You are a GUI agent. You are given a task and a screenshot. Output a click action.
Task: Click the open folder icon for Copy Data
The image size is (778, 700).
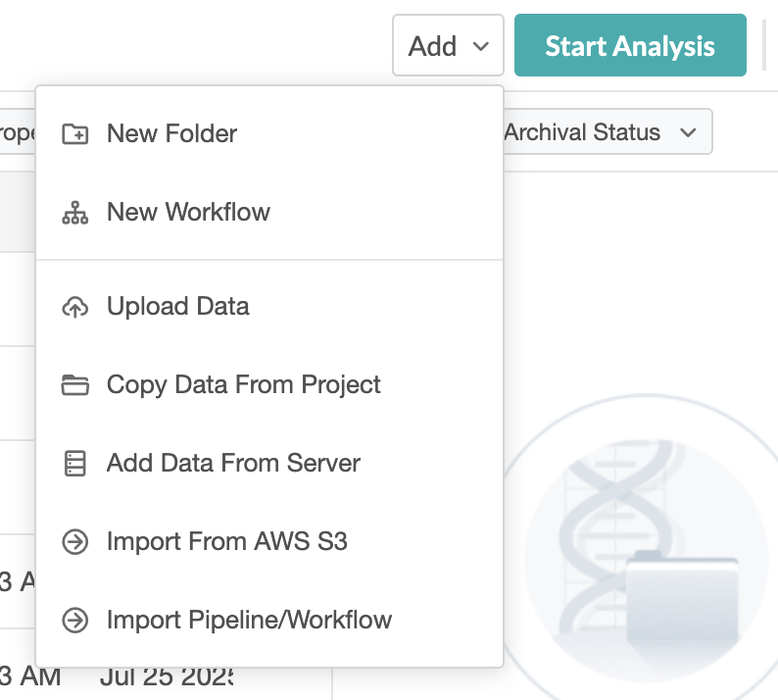tap(74, 385)
